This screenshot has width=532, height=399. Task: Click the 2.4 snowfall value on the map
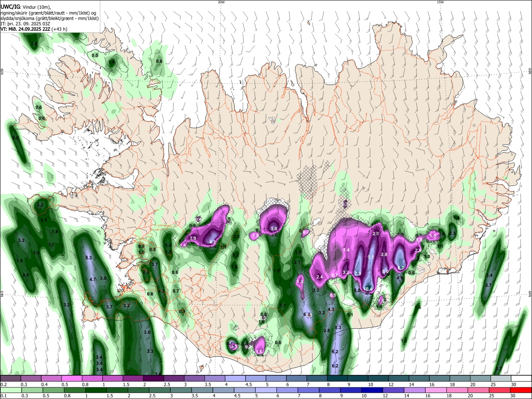click(320, 277)
